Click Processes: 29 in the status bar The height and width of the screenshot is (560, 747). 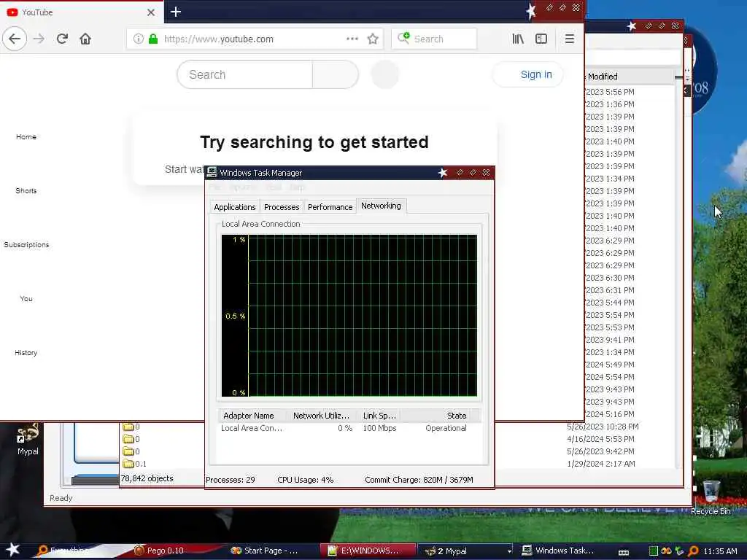231,480
